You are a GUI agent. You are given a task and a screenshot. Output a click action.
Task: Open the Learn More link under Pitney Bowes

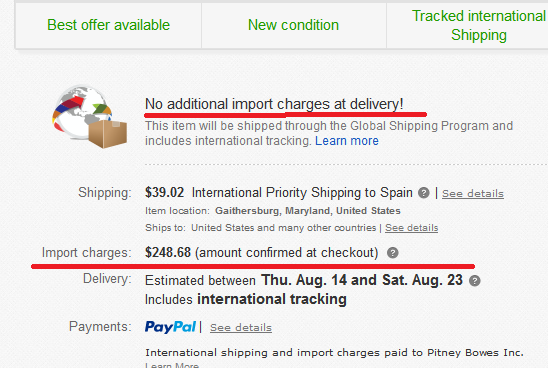pyautogui.click(x=172, y=365)
